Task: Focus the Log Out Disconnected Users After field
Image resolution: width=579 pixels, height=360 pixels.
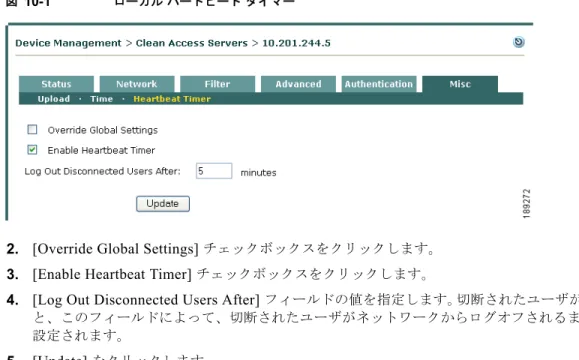Action: [x=214, y=171]
